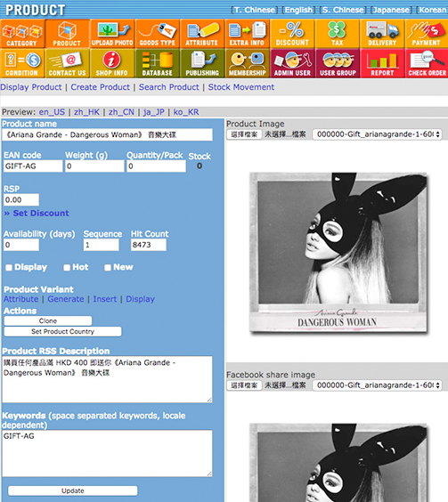Enable the Display checkbox
Viewport: 448px width, 502px height.
[x=9, y=268]
